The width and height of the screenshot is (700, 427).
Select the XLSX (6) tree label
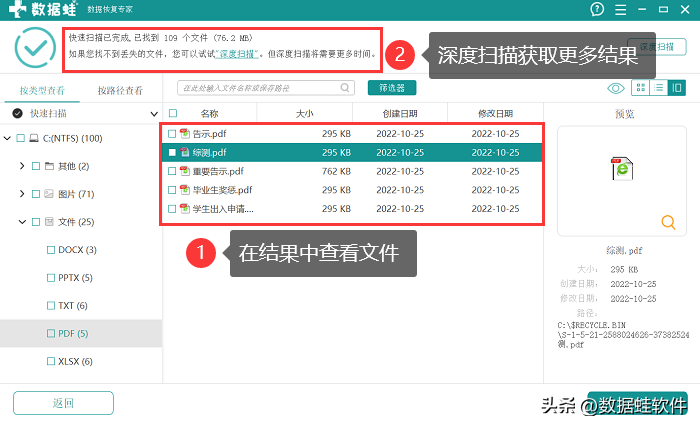[x=75, y=361]
